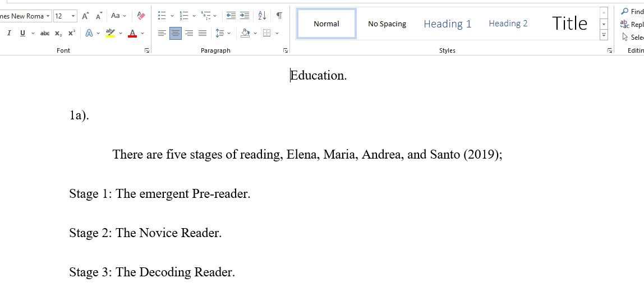The image size is (644, 301).
Task: Apply the Heading 2 style
Action: click(508, 24)
